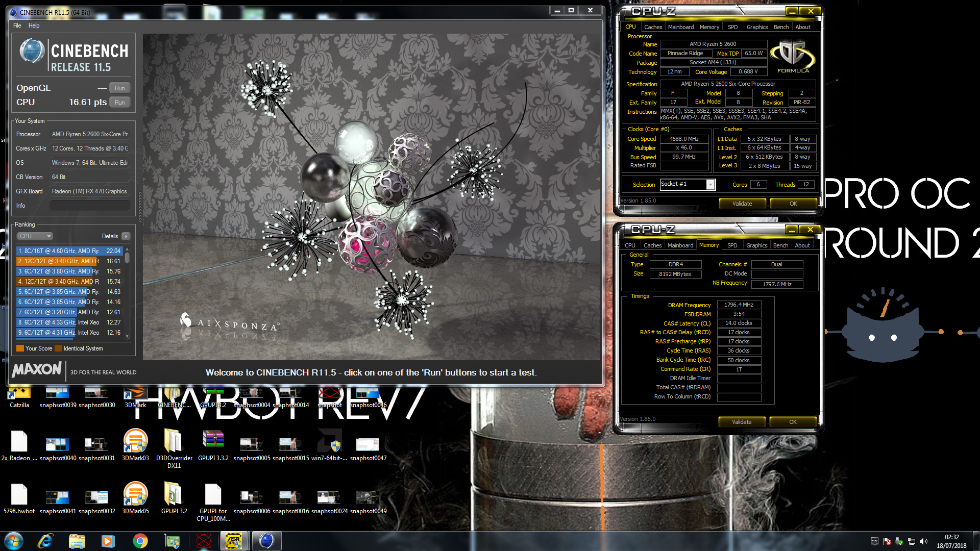Select the 2x_Radeon file icon
980x551 pixels.
point(19,445)
